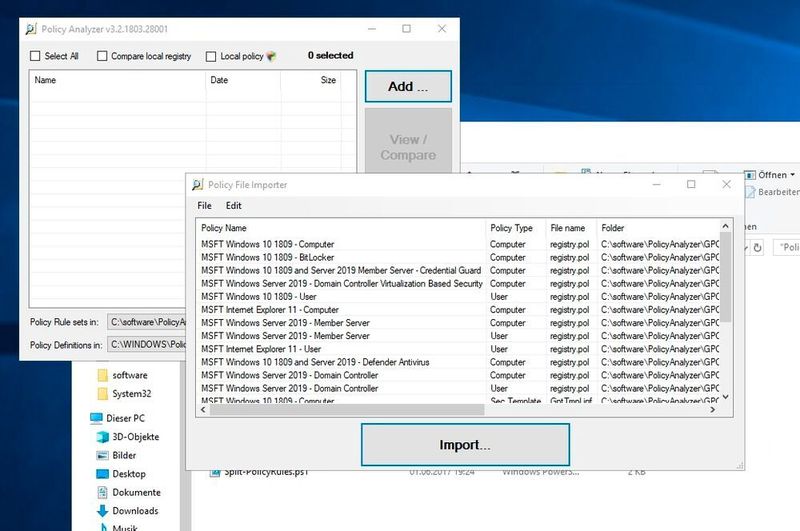Select the Credential Guard policy row
800x531 pixels.
[x=458, y=270]
